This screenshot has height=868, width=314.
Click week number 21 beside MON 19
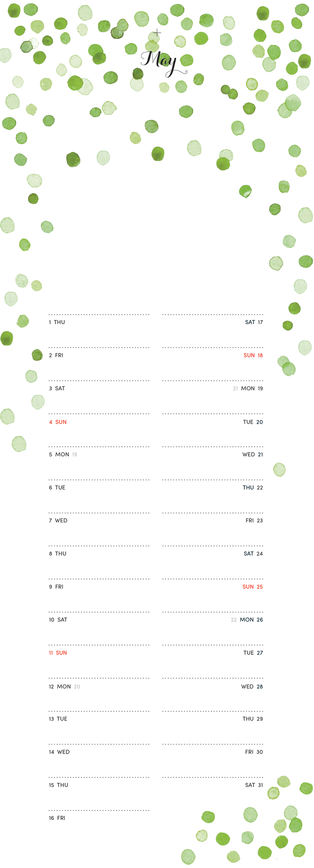[235, 389]
